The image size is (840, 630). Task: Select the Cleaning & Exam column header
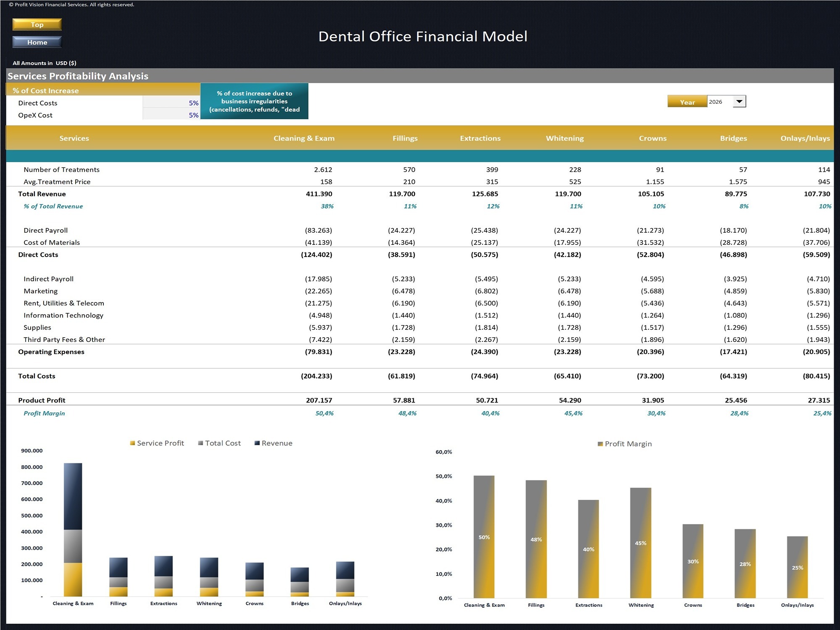304,138
